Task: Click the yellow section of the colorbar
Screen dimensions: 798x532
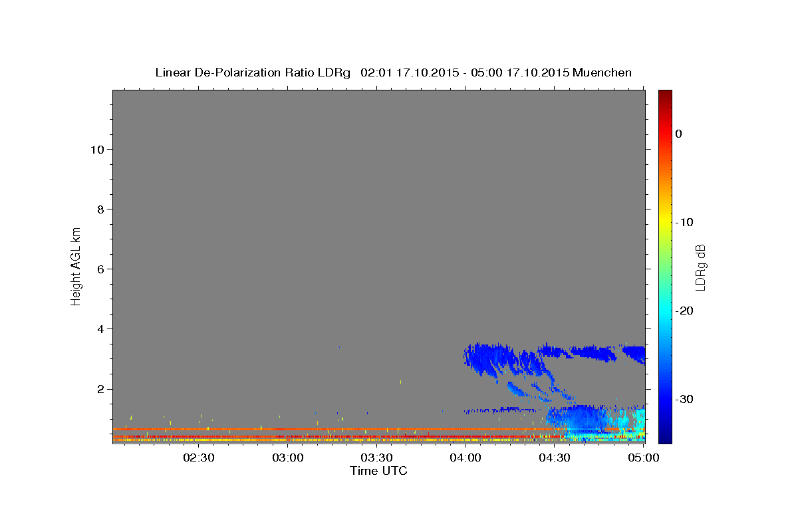Action: pos(665,219)
